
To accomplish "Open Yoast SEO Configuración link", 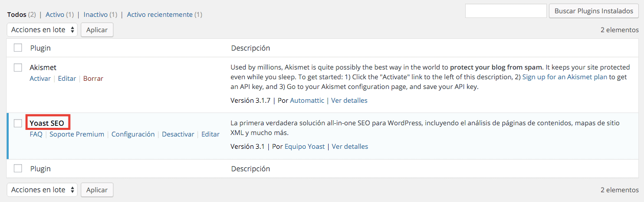I will [133, 134].
